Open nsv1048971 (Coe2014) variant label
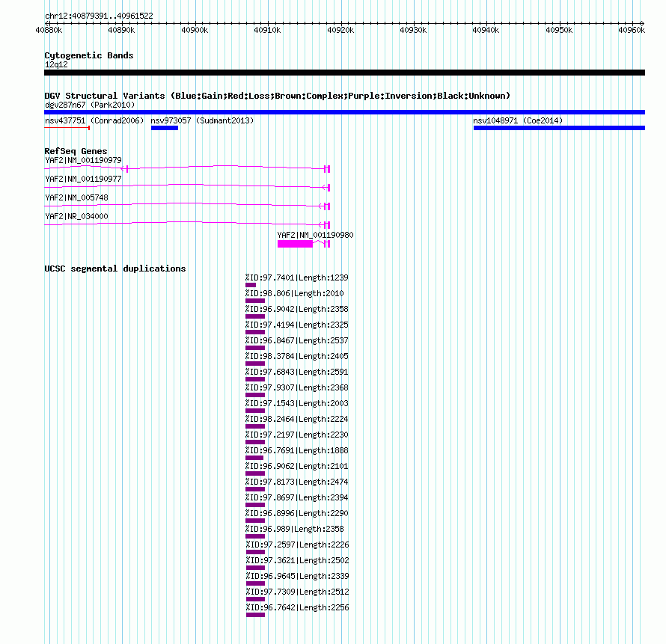Image resolution: width=666 pixels, height=644 pixels. tap(518, 120)
